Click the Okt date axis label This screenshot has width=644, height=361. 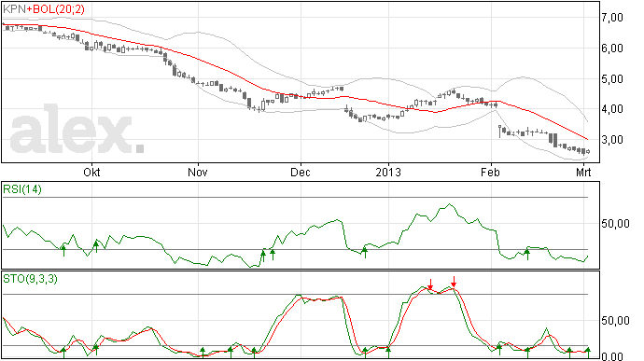[91, 172]
